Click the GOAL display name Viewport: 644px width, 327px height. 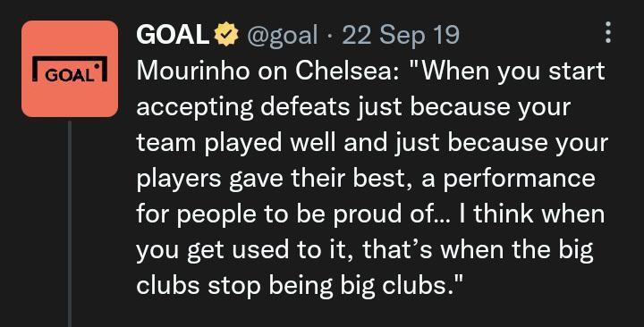pos(173,35)
